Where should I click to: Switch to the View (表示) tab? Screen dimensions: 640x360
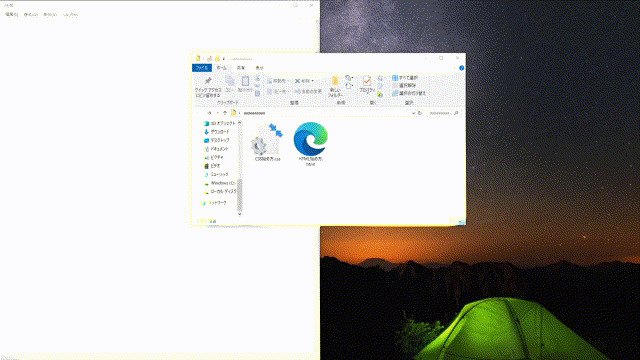(x=260, y=68)
